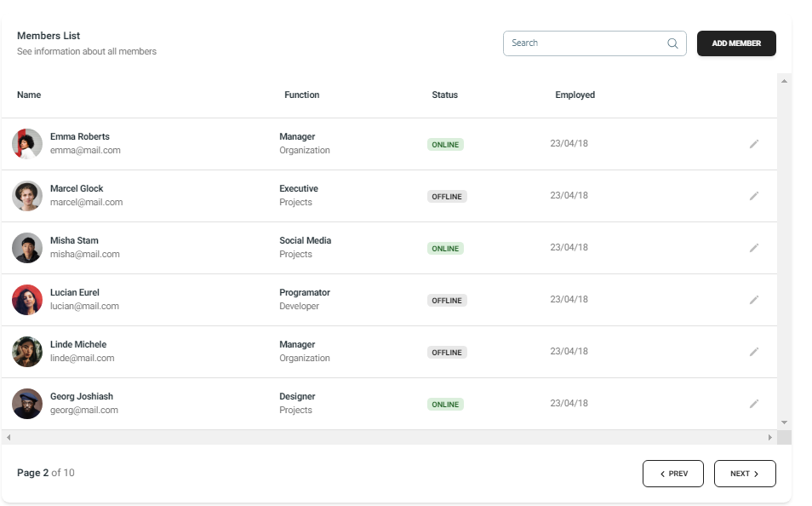Click the Name column header
The width and height of the screenshot is (812, 506).
(x=29, y=95)
